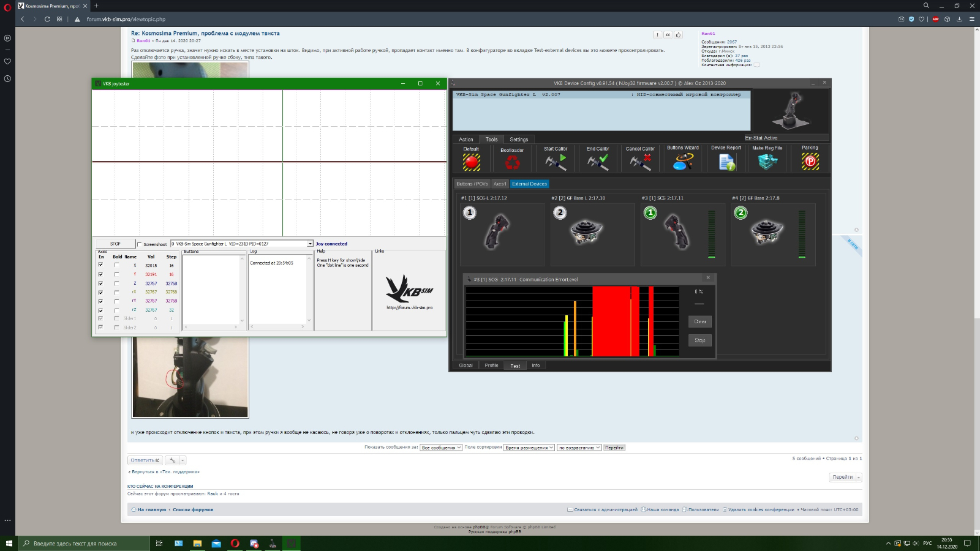Switch to the Info bottom tab

[536, 365]
